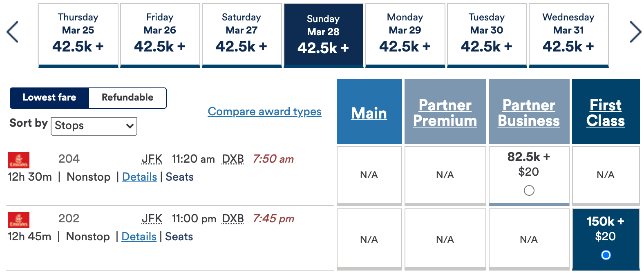Screen dimensions: 644x273
Task: Click the First Class column header
Action: 605,113
